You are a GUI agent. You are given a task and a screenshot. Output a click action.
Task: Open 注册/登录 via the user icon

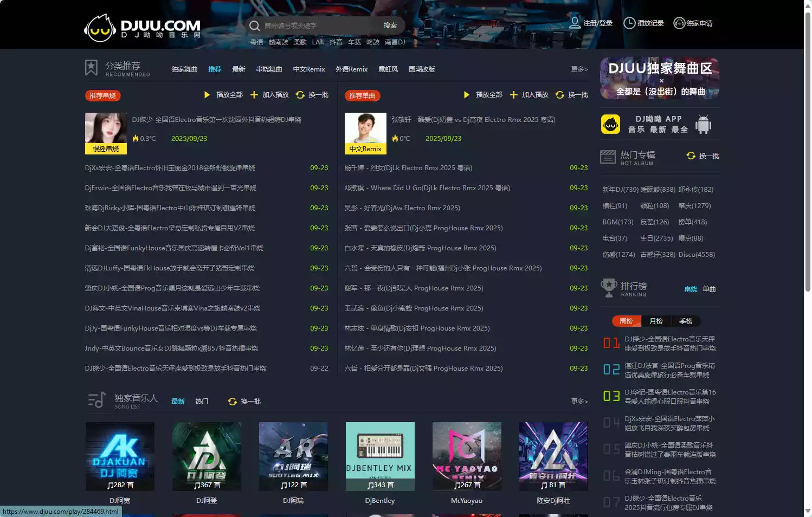[x=575, y=22]
